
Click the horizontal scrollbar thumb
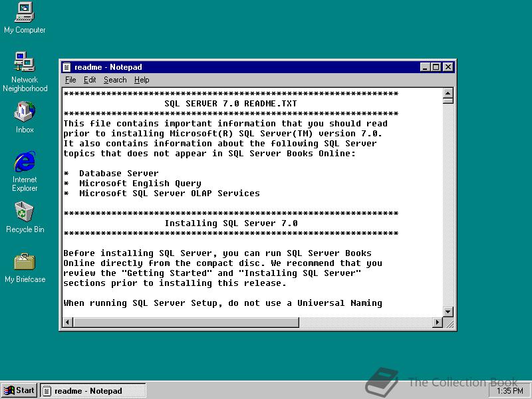tap(186, 322)
